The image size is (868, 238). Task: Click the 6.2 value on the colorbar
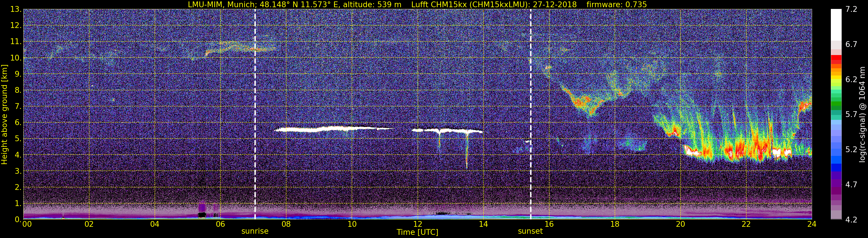click(851, 80)
